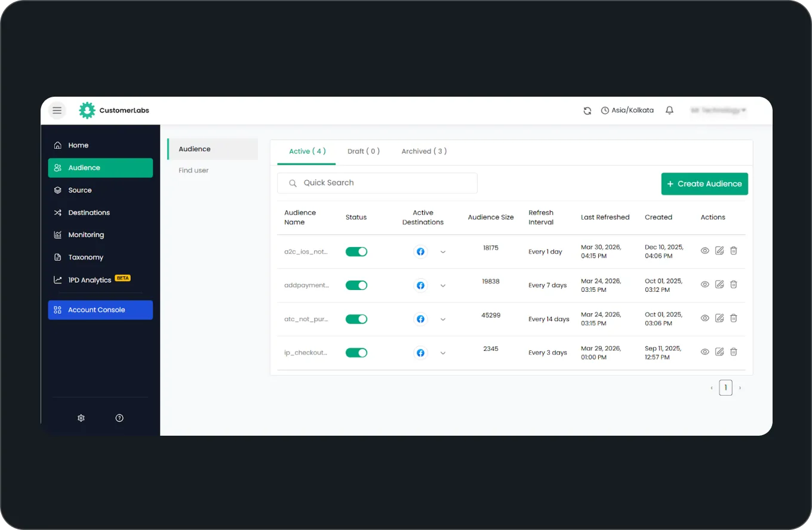Screen dimensions: 812x530
Task: Click the Last Refreshed column header
Action: 605,217
